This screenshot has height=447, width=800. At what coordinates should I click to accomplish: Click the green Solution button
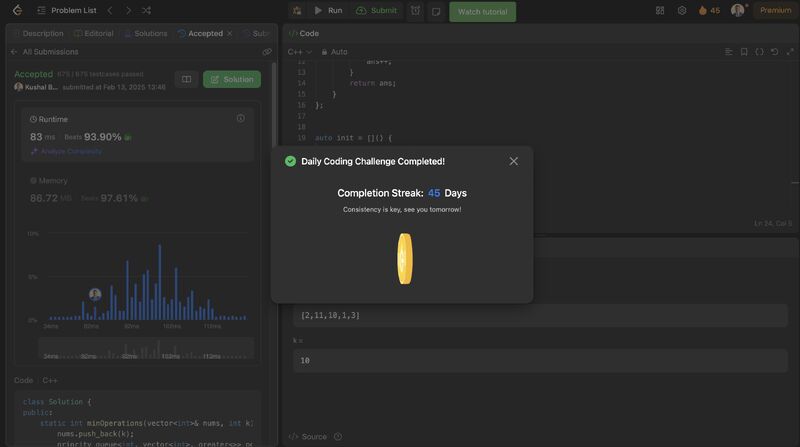231,79
